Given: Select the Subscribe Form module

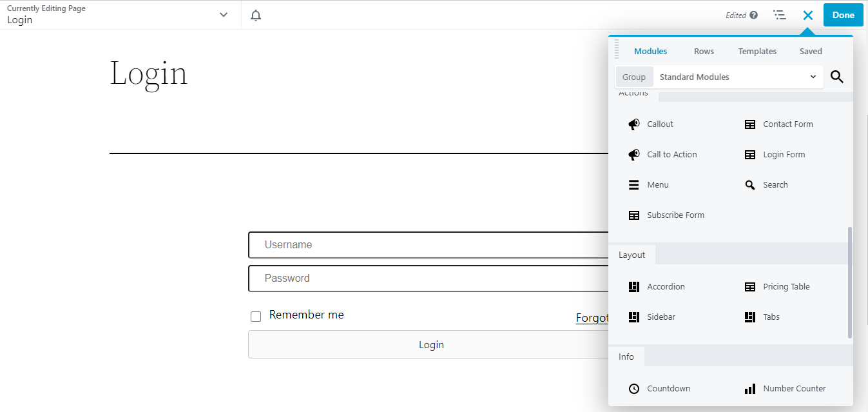Looking at the screenshot, I should 675,215.
